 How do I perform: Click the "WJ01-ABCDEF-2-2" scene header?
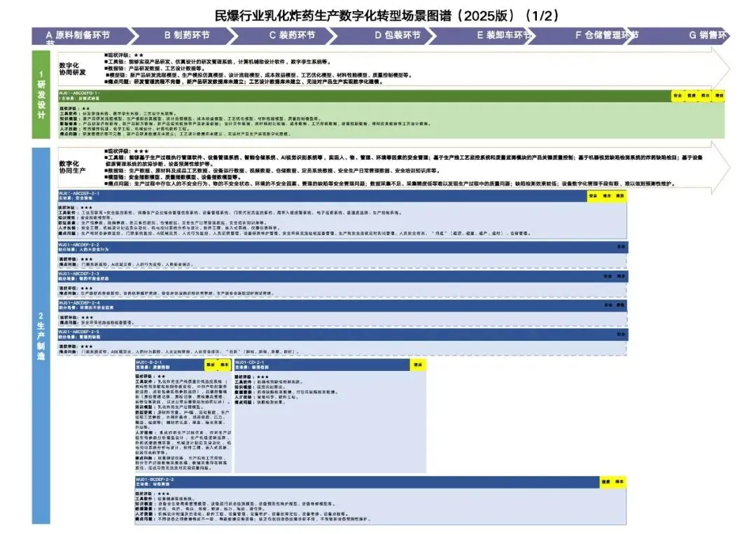(x=343, y=247)
